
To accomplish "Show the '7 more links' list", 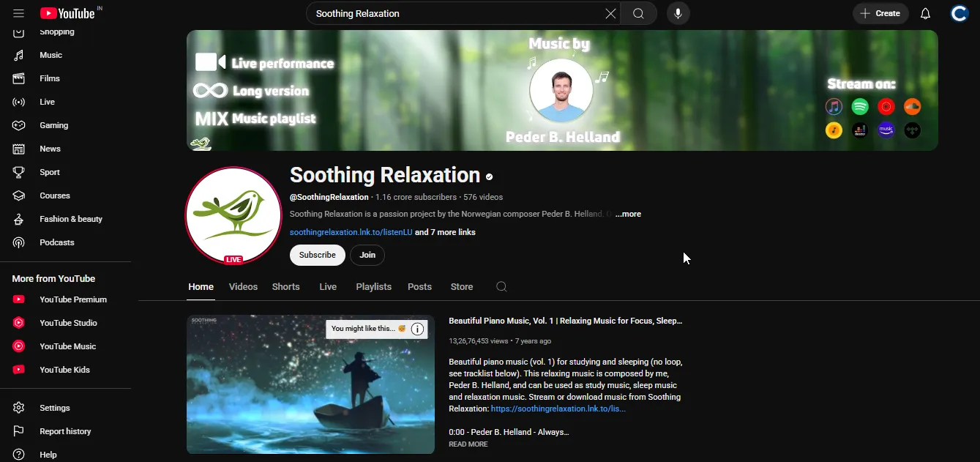I will pyautogui.click(x=445, y=232).
